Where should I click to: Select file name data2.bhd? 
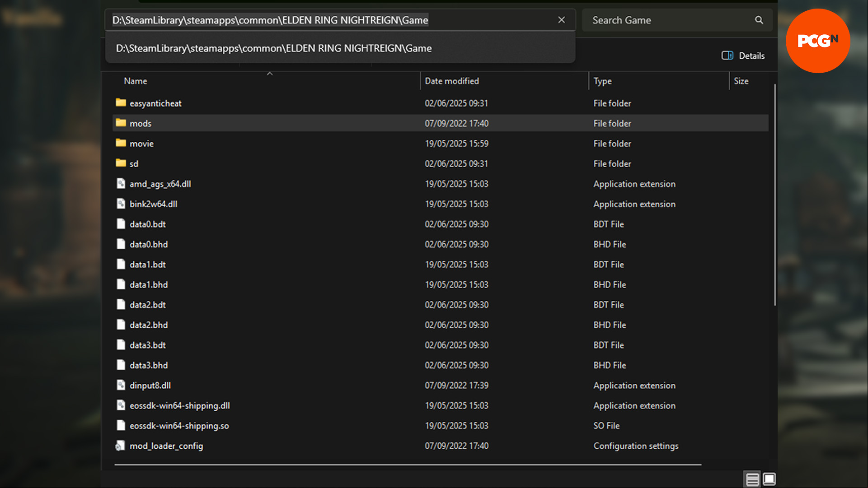pos(149,325)
